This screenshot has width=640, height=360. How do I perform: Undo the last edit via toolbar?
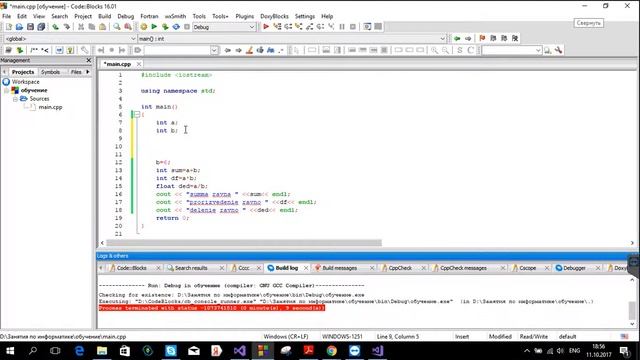point(55,27)
